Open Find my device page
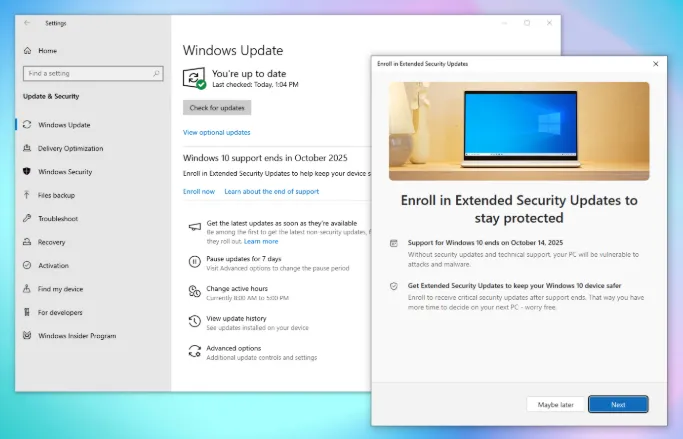Viewport: 683px width, 439px height. click(60, 289)
